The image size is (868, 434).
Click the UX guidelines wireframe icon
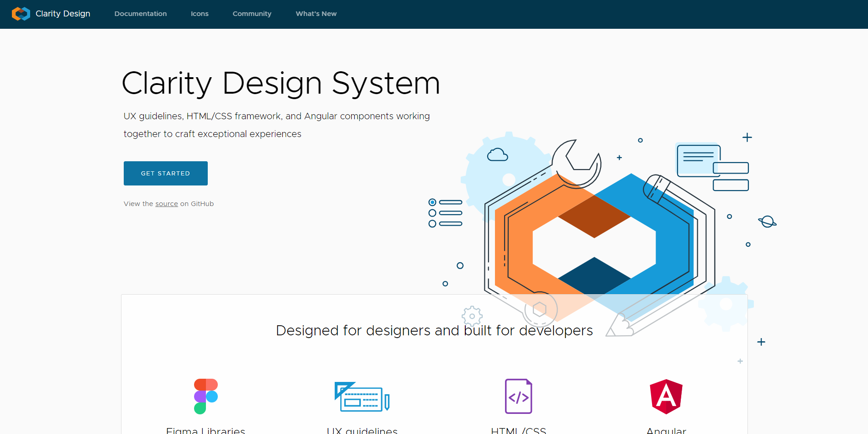coord(362,397)
